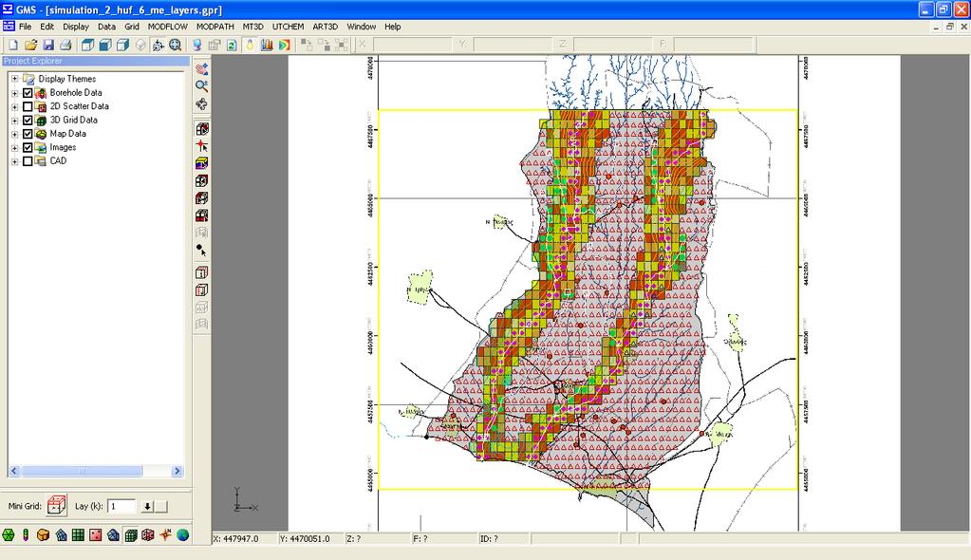Screen dimensions: 971x560
Task: Click the layer down arrow button
Action: (147, 506)
